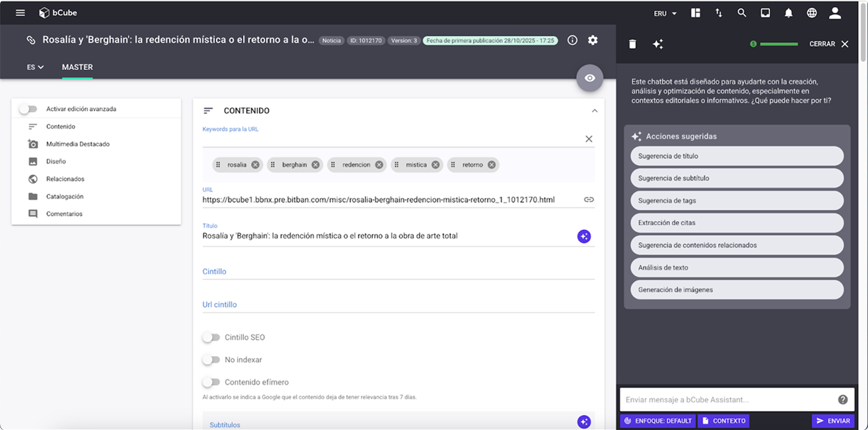Screen dimensions: 868x430
Task: Click the Url cintillo input field
Action: [398, 304]
